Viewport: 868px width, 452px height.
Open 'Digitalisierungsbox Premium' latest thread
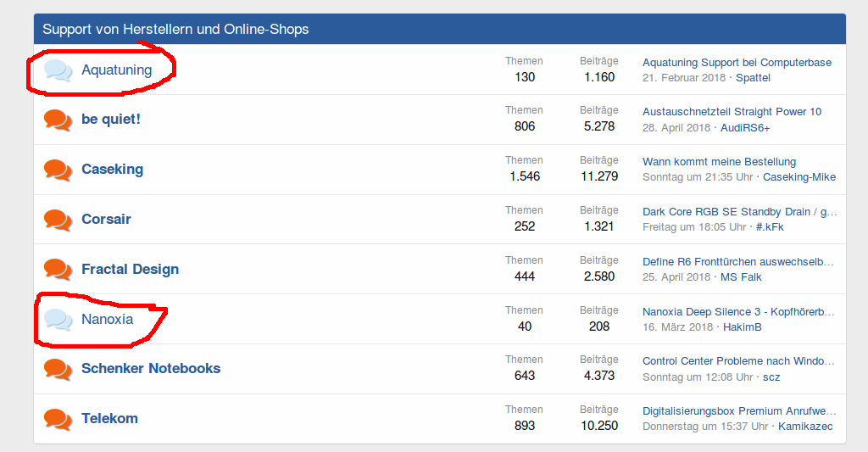tap(739, 410)
